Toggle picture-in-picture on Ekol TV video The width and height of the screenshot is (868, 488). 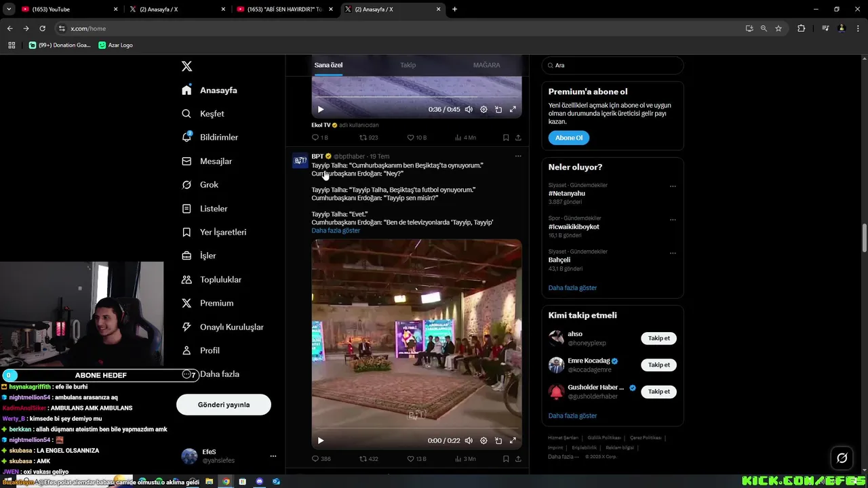[x=498, y=109]
